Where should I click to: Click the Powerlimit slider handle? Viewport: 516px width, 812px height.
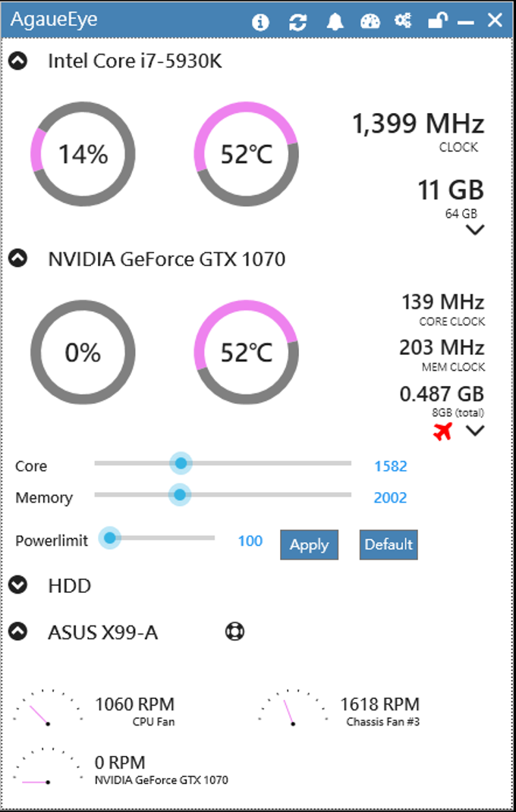(x=109, y=538)
